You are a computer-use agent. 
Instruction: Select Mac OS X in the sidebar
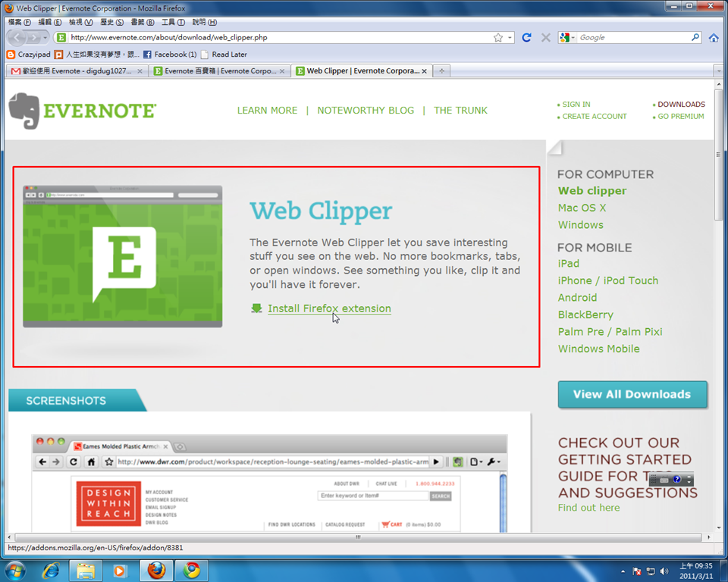[582, 208]
